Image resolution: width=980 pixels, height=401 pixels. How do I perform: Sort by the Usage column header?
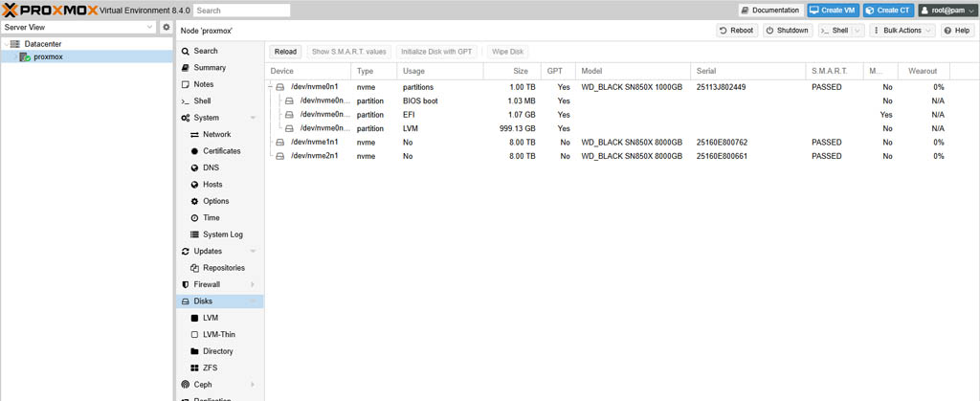440,71
